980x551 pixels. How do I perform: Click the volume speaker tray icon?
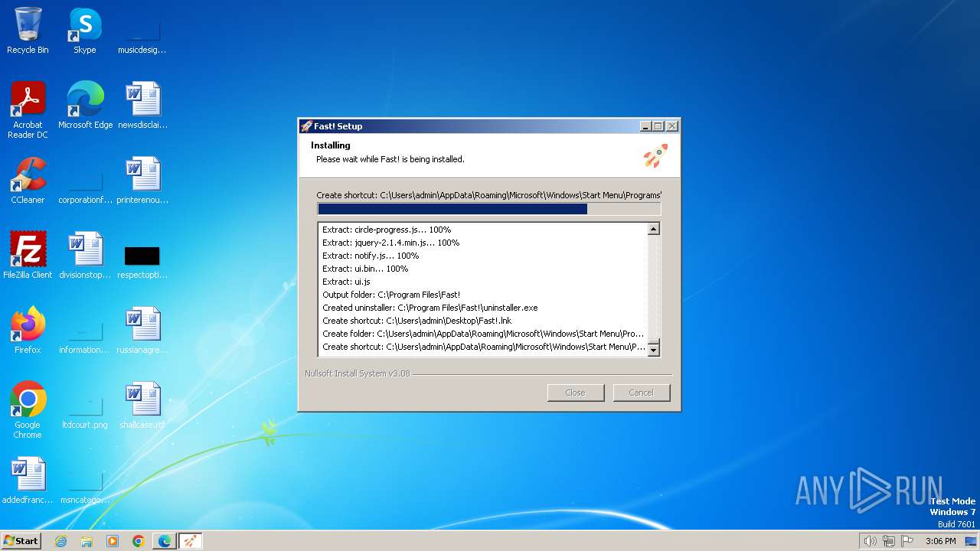870,541
